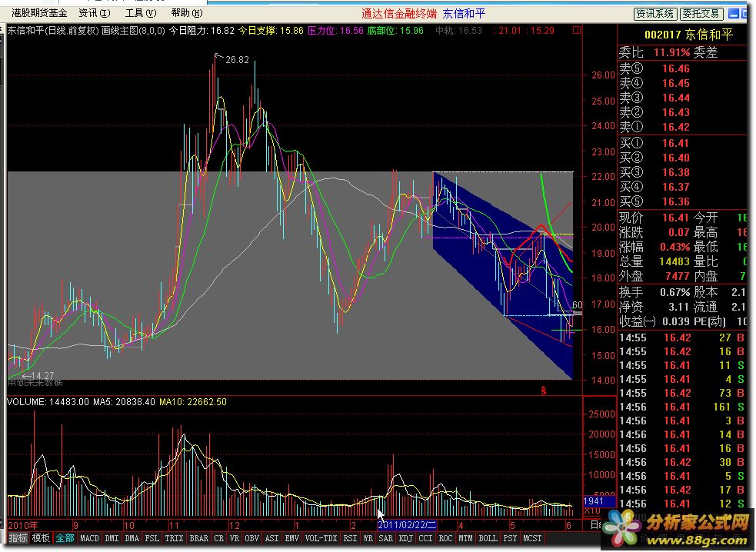This screenshot has width=756, height=552.
Task: Switch to the KDJ indicator
Action: (x=405, y=538)
